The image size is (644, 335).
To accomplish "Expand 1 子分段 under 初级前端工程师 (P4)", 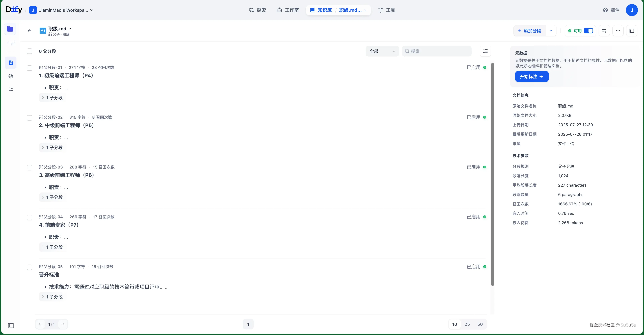I will [52, 98].
